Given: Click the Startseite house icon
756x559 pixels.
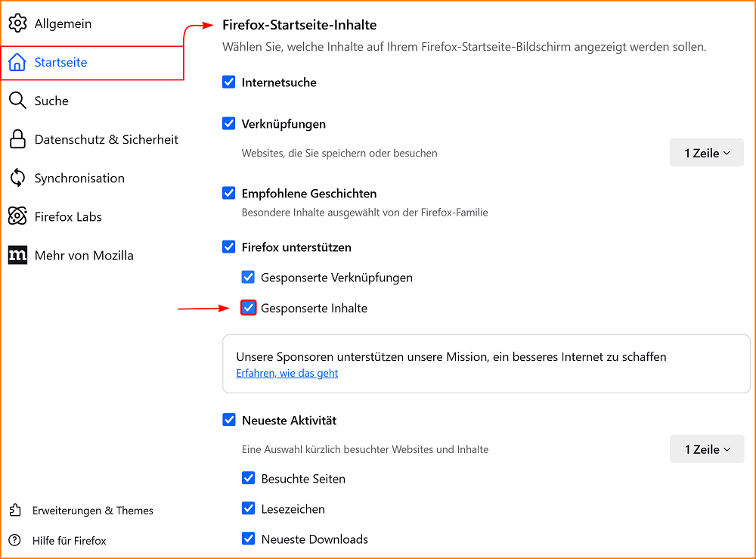Looking at the screenshot, I should point(17,63).
